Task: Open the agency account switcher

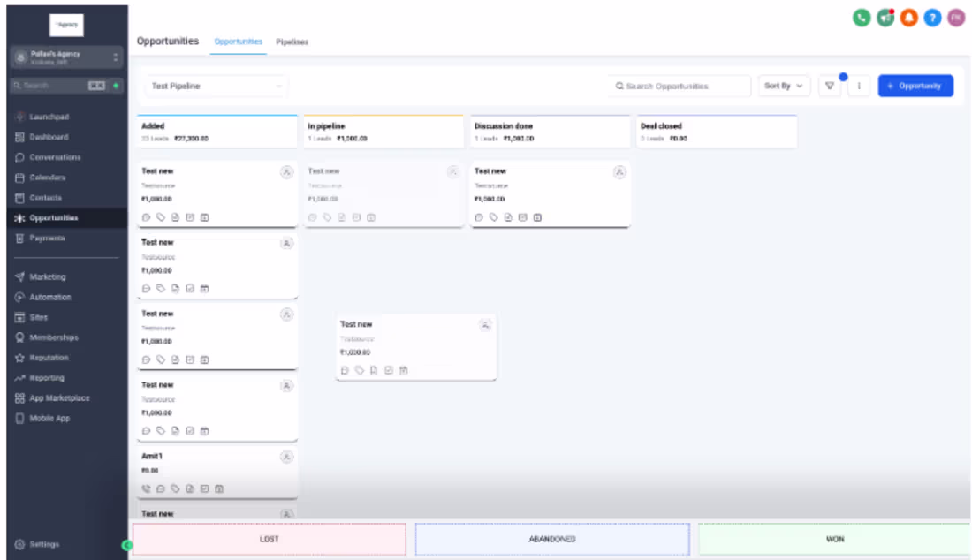Action: point(66,57)
